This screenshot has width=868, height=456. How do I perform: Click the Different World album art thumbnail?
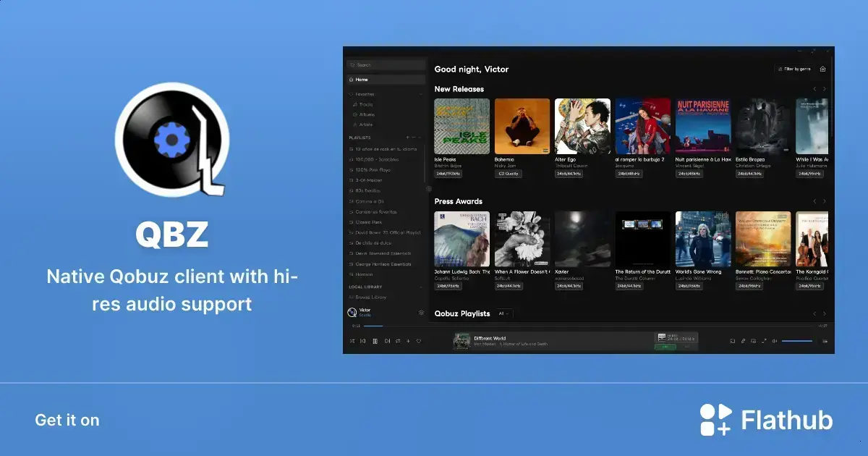[461, 341]
